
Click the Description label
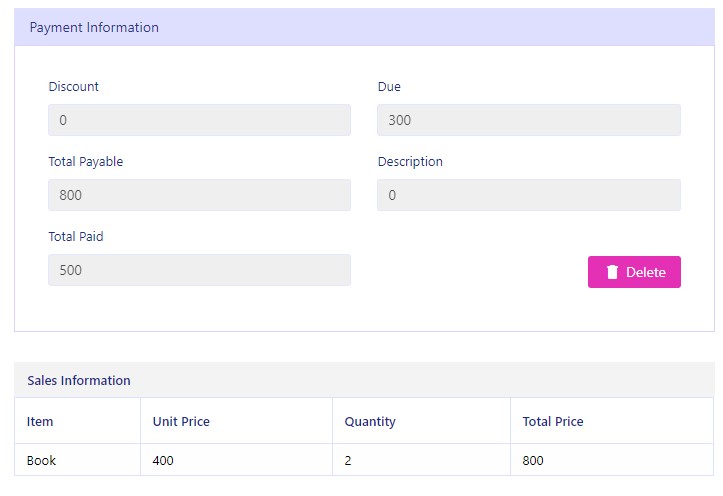point(410,162)
